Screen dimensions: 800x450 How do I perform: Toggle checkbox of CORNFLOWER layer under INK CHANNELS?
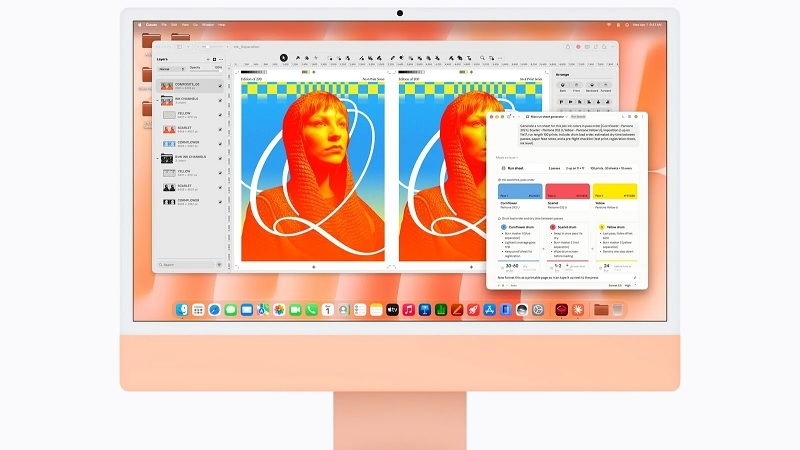click(x=220, y=144)
